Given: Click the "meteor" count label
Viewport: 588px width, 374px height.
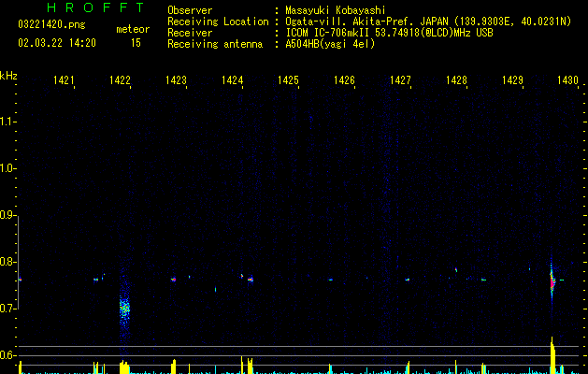Looking at the screenshot, I should click(133, 29).
